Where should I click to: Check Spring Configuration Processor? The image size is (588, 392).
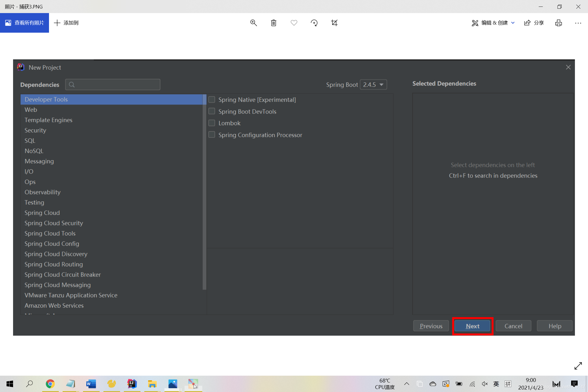[212, 135]
